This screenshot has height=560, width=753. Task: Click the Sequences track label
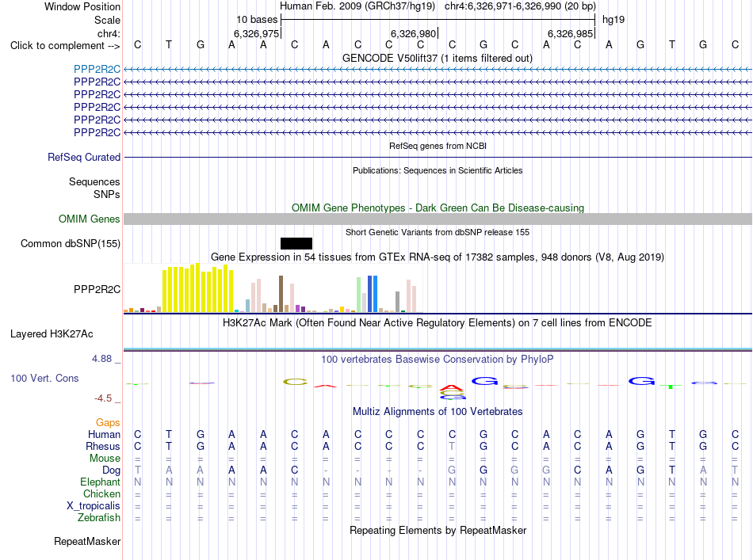pos(94,182)
